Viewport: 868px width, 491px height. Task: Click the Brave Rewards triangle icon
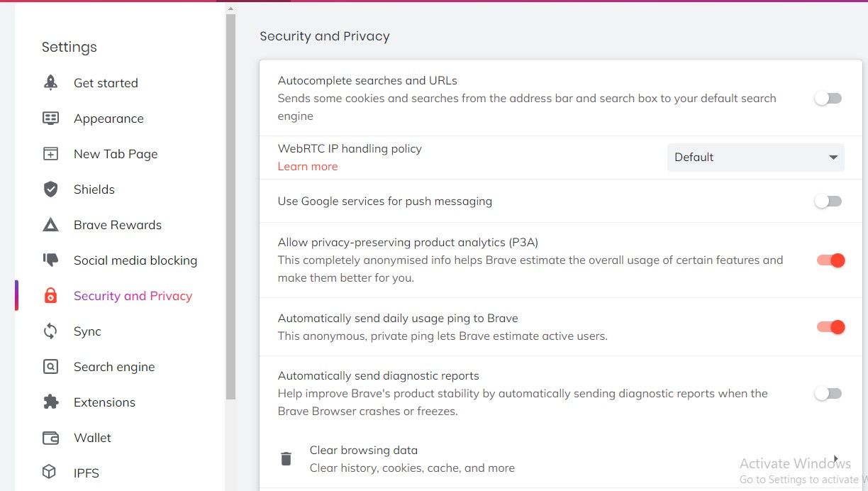[x=50, y=225]
